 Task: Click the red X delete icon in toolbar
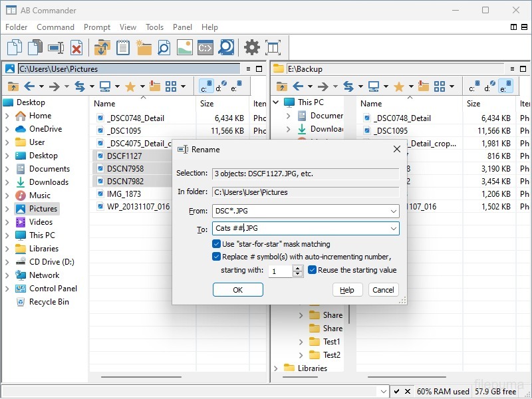pos(76,47)
